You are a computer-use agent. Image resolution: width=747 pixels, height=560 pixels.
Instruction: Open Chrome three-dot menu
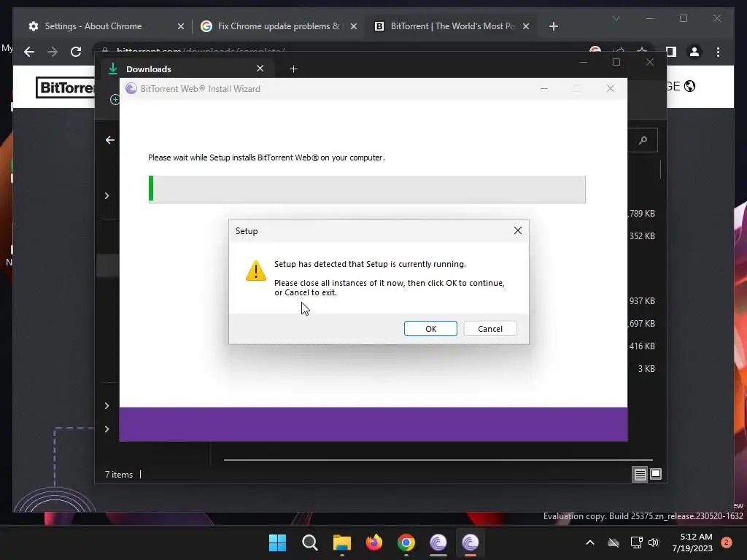pyautogui.click(x=718, y=52)
